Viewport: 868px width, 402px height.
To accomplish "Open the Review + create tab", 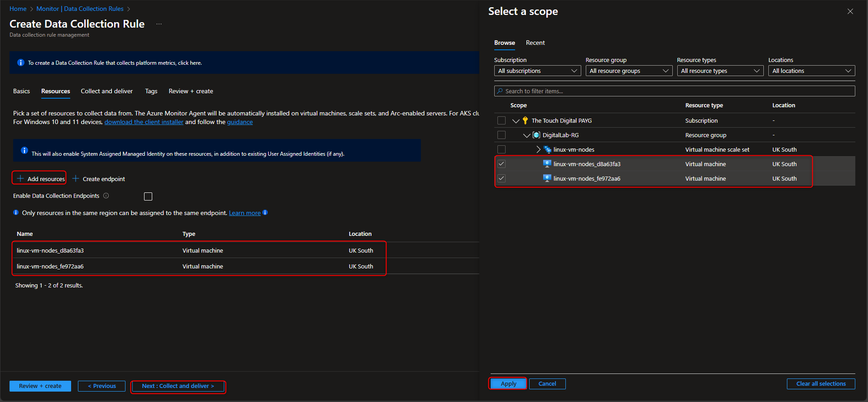I will [x=191, y=91].
